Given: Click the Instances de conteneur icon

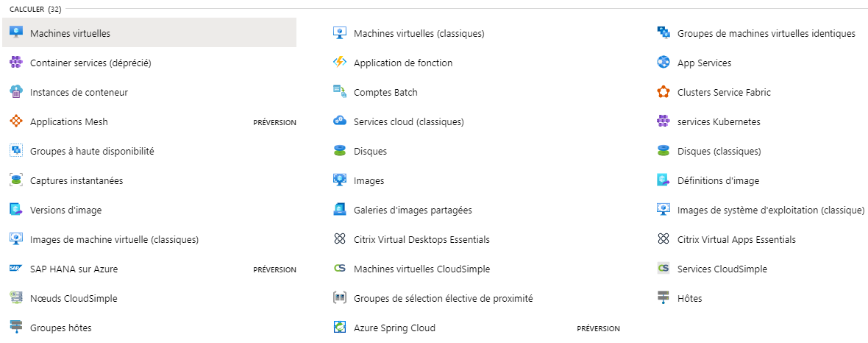Looking at the screenshot, I should (x=16, y=92).
